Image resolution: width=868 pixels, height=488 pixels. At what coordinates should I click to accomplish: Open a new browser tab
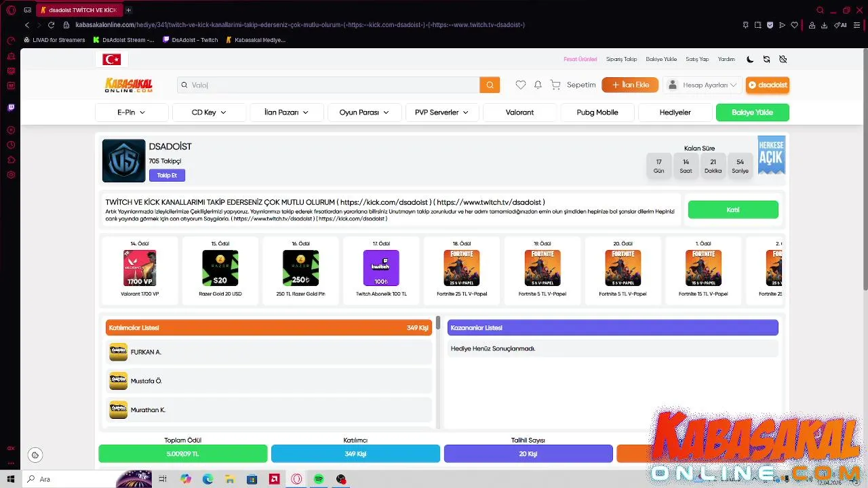click(128, 10)
